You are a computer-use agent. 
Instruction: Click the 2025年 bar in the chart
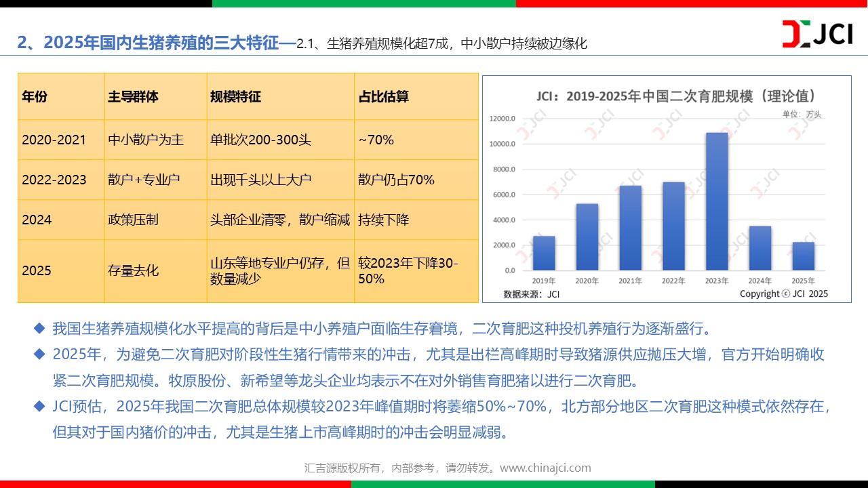click(803, 256)
